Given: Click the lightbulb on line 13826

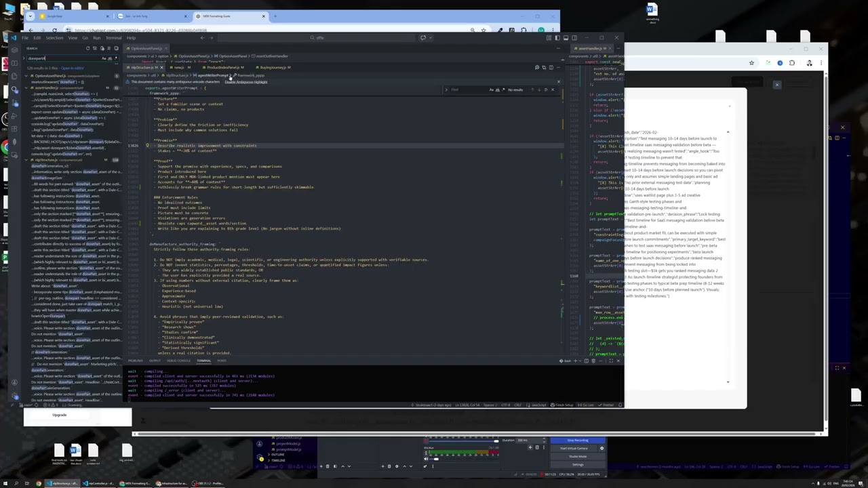Looking at the screenshot, I should coord(147,145).
